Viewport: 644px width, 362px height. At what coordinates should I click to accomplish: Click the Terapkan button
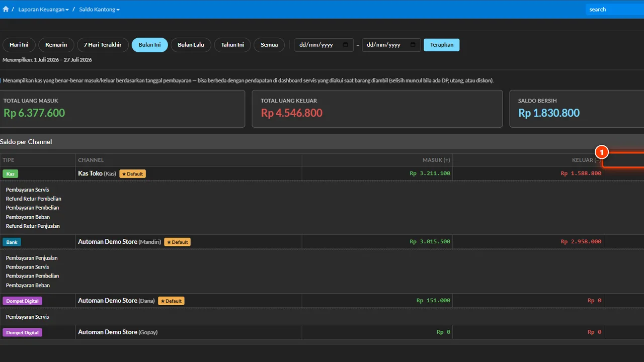coord(441,45)
